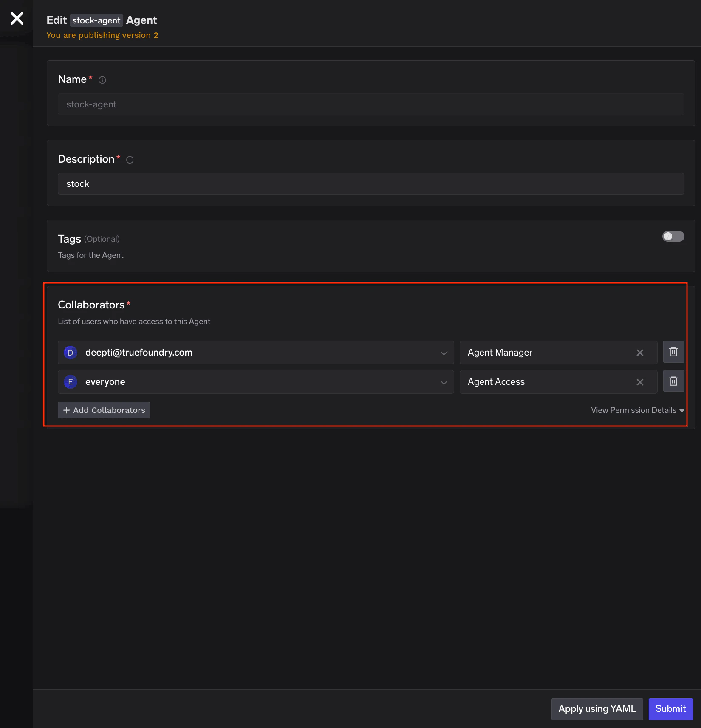The image size is (701, 728).
Task: Enable the Tags toggle switch
Action: click(x=673, y=237)
